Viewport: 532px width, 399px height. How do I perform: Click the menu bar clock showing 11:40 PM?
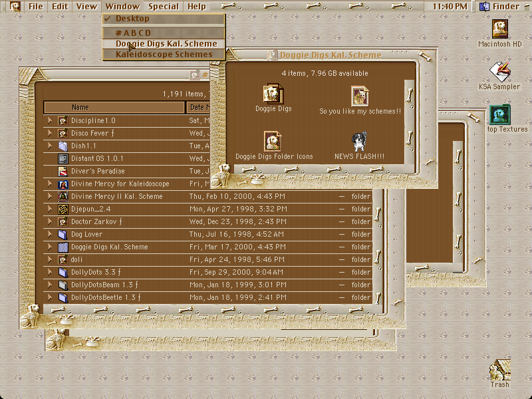pyautogui.click(x=450, y=7)
